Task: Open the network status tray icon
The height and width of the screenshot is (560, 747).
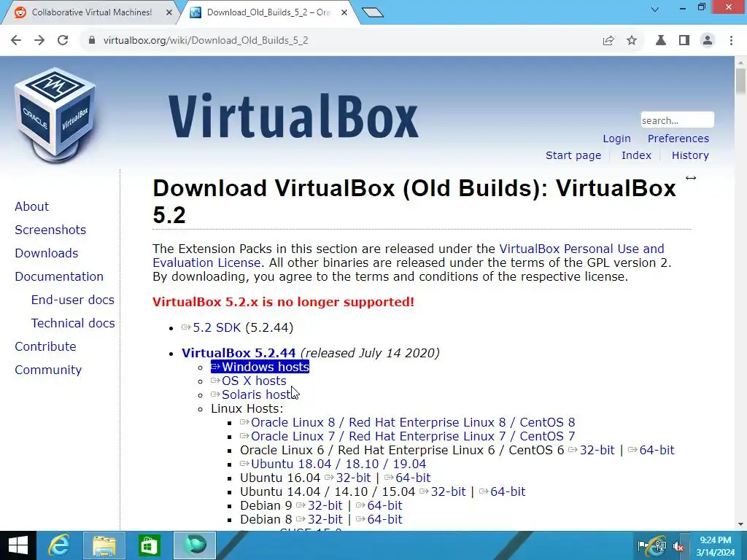Action: click(x=659, y=546)
